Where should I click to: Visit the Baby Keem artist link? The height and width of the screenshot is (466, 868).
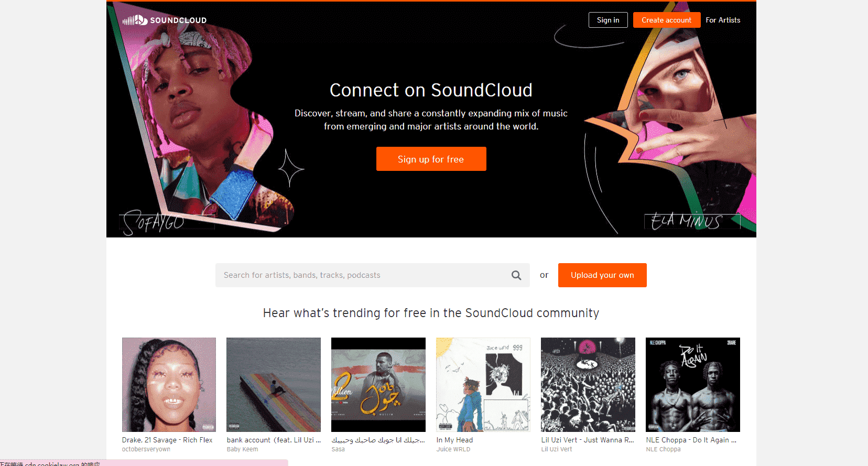[242, 449]
